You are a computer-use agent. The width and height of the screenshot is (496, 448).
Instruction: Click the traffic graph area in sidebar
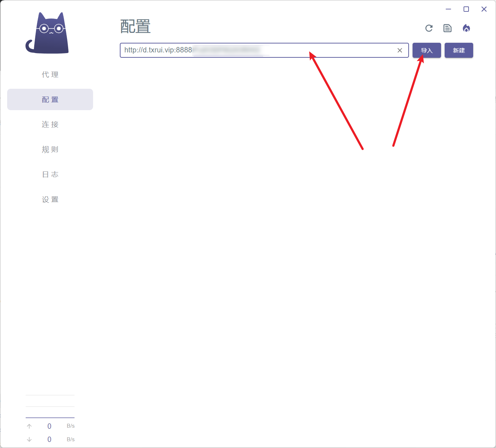click(x=50, y=406)
